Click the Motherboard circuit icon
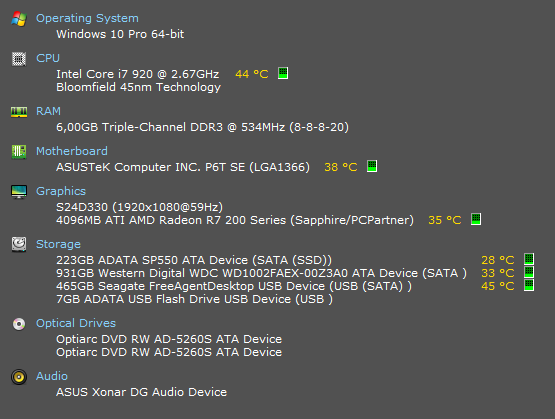 (19, 152)
